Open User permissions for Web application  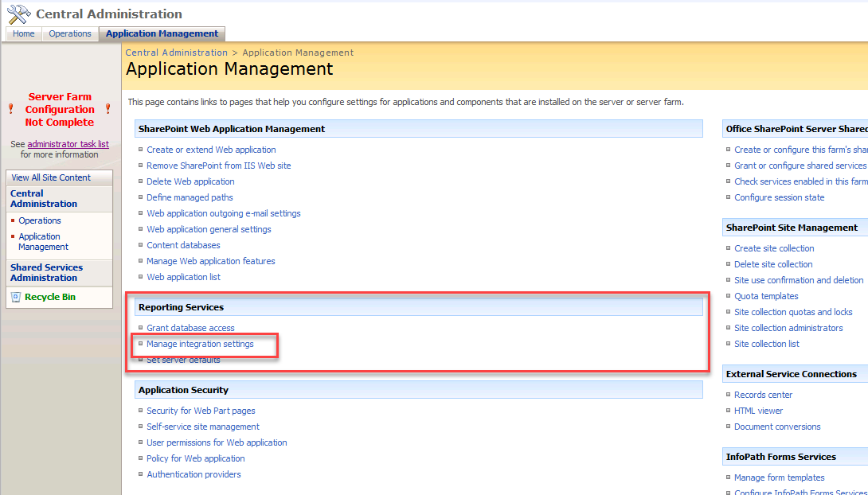click(217, 442)
